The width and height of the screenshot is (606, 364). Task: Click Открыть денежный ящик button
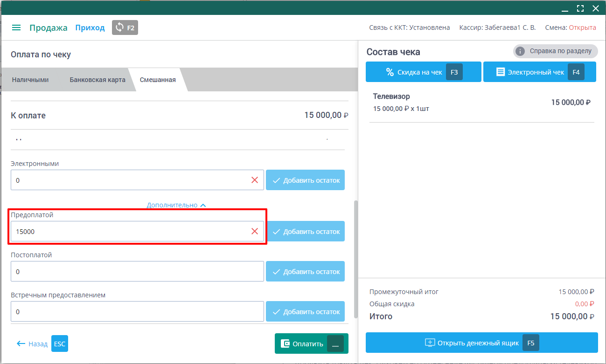pyautogui.click(x=481, y=343)
